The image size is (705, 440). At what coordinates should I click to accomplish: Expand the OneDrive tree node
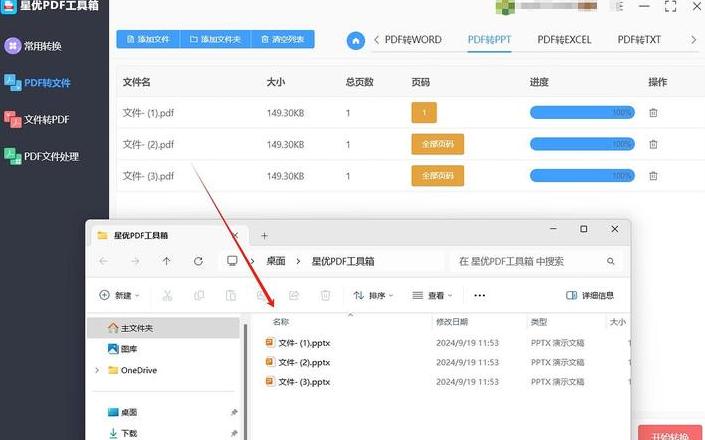(97, 370)
